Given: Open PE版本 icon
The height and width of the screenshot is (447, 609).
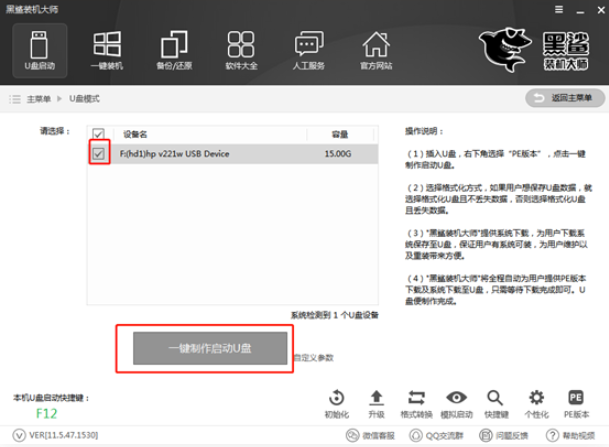Looking at the screenshot, I should pos(576,404).
